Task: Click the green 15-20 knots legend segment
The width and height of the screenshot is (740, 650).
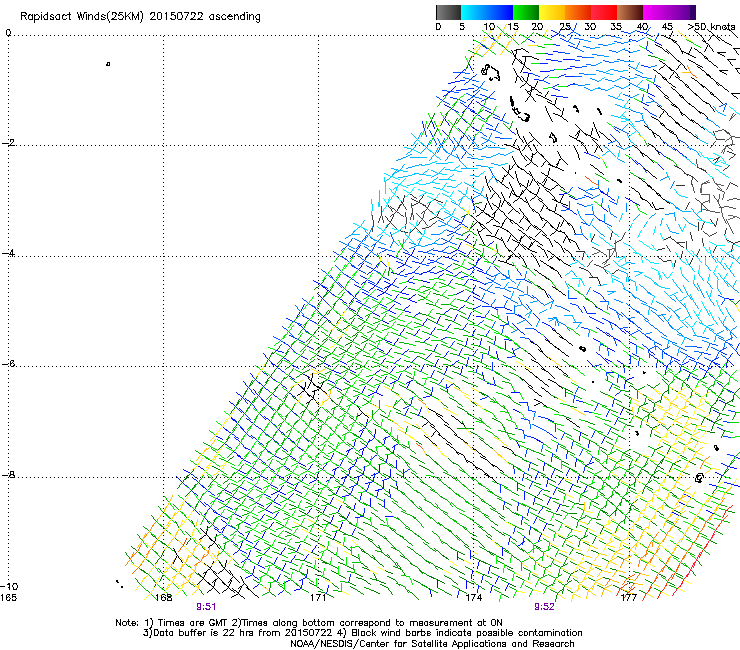Action: pos(526,12)
